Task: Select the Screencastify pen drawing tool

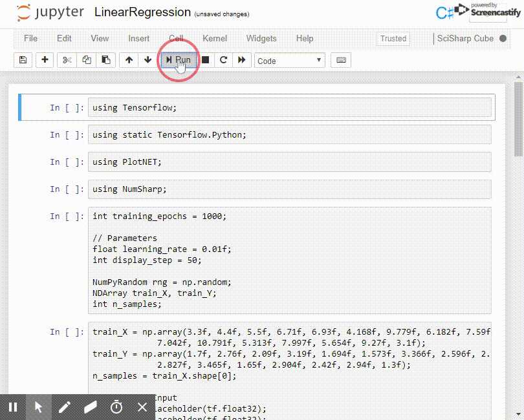Action: [x=64, y=407]
